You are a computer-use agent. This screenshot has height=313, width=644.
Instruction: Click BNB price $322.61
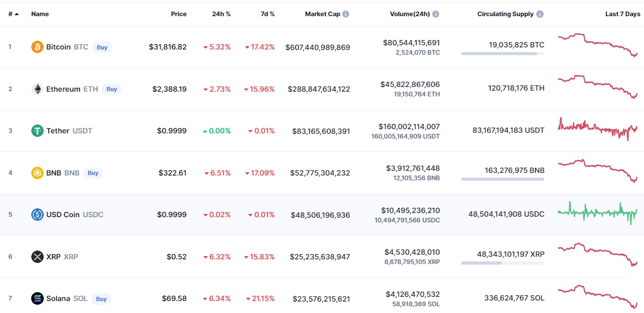(x=173, y=173)
